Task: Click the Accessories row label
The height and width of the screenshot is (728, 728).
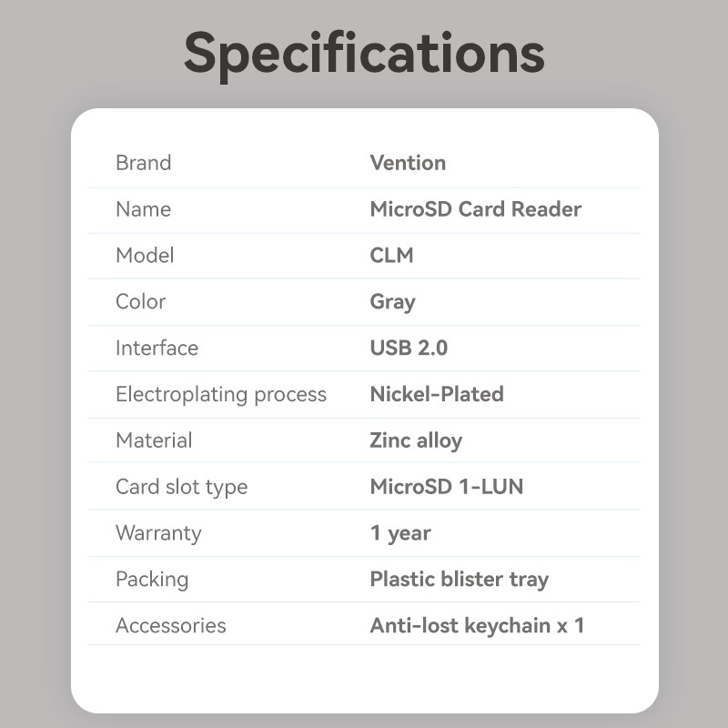Action: click(170, 626)
